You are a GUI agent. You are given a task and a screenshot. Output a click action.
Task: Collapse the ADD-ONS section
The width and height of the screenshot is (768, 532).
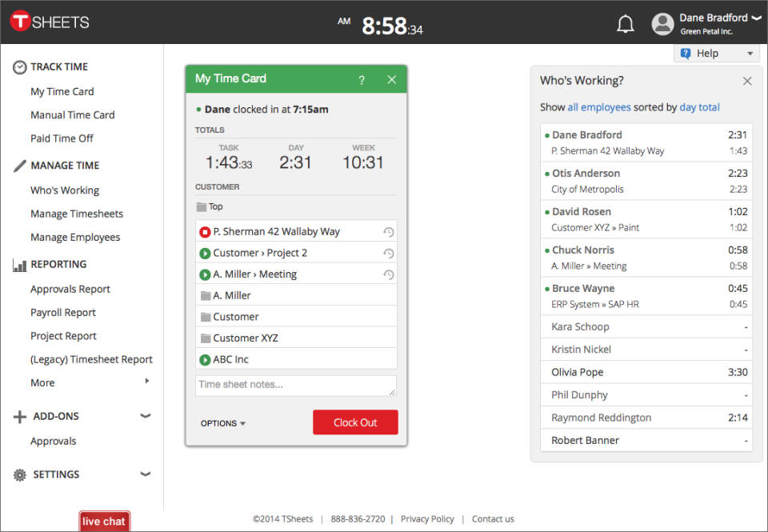tap(145, 416)
